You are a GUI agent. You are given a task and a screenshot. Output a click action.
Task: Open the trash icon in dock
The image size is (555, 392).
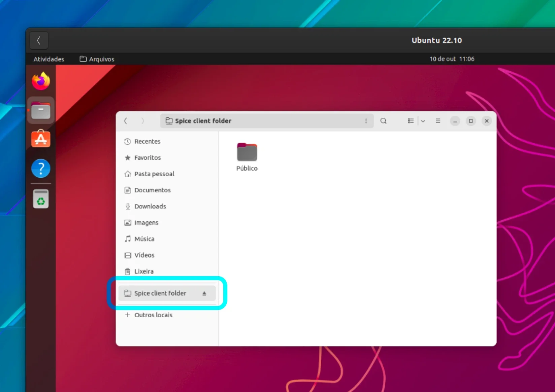click(x=41, y=199)
